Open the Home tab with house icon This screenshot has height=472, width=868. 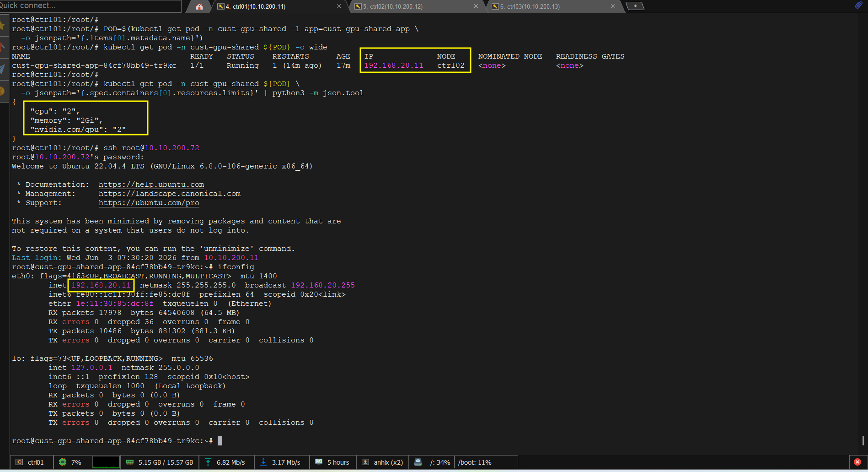199,6
